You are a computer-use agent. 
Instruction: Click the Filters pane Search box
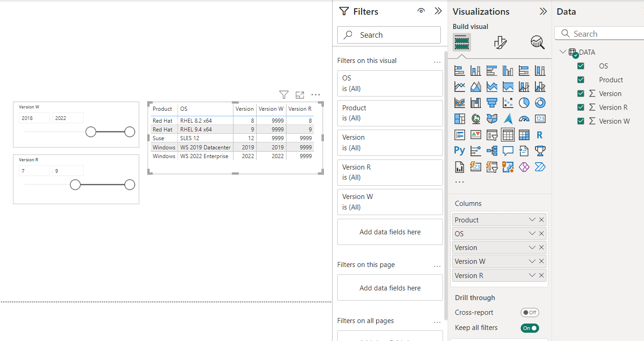389,35
